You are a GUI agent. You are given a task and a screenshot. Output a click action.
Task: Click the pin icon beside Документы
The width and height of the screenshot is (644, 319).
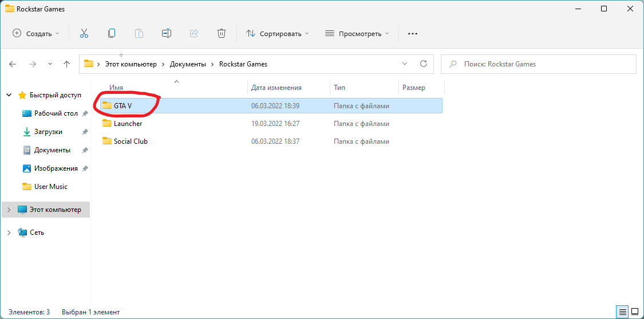85,151
